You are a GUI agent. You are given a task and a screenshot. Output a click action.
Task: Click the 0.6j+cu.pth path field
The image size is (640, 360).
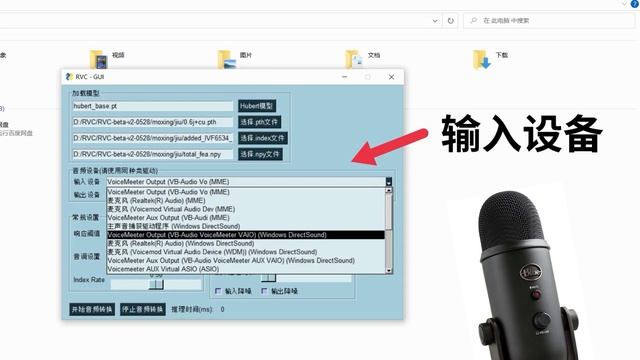153,122
